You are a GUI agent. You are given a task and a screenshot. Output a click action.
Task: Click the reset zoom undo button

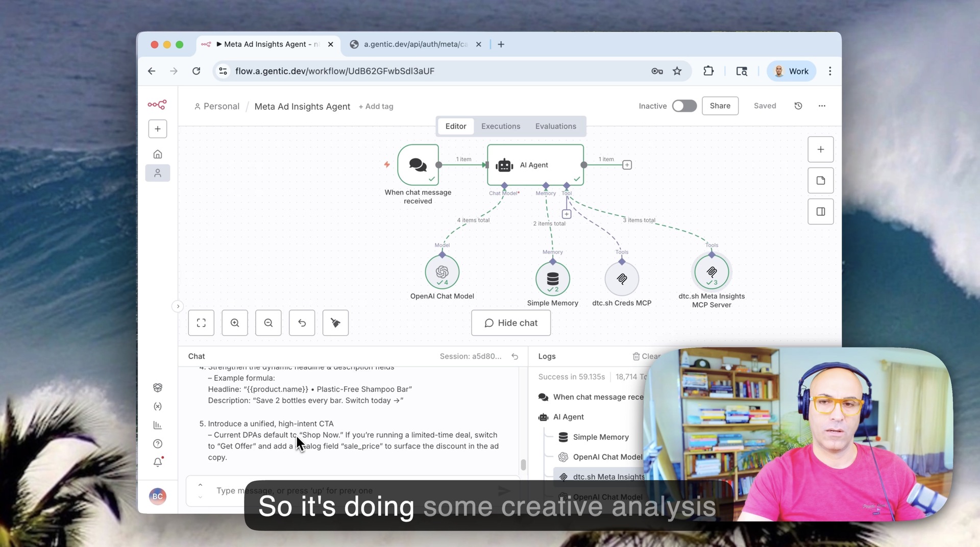pyautogui.click(x=302, y=323)
